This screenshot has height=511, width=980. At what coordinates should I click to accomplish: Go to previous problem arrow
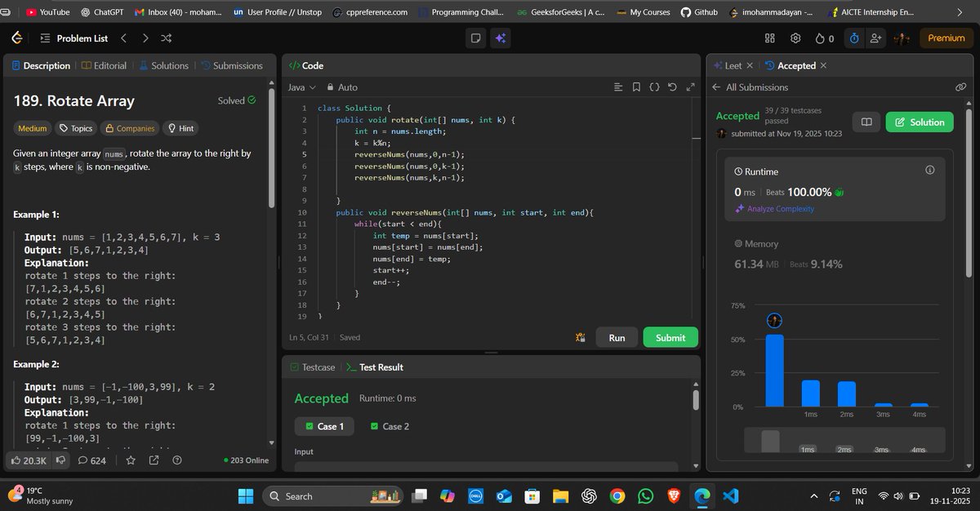pyautogui.click(x=123, y=38)
